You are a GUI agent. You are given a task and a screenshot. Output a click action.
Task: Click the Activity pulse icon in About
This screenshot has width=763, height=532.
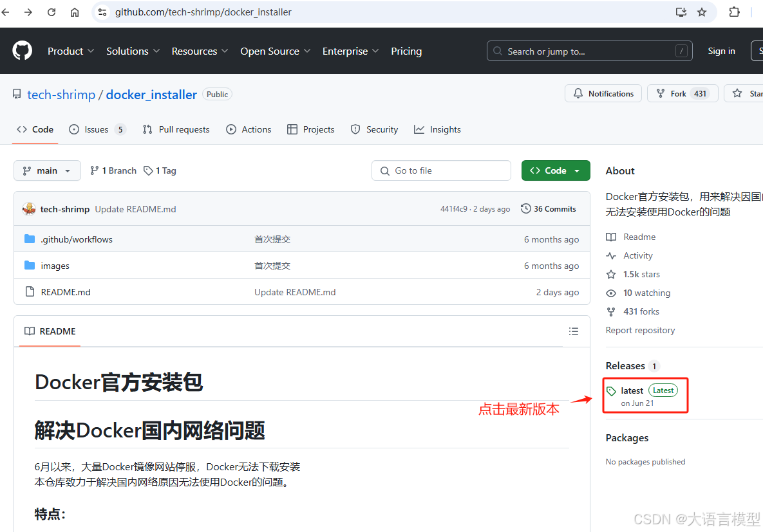point(610,255)
